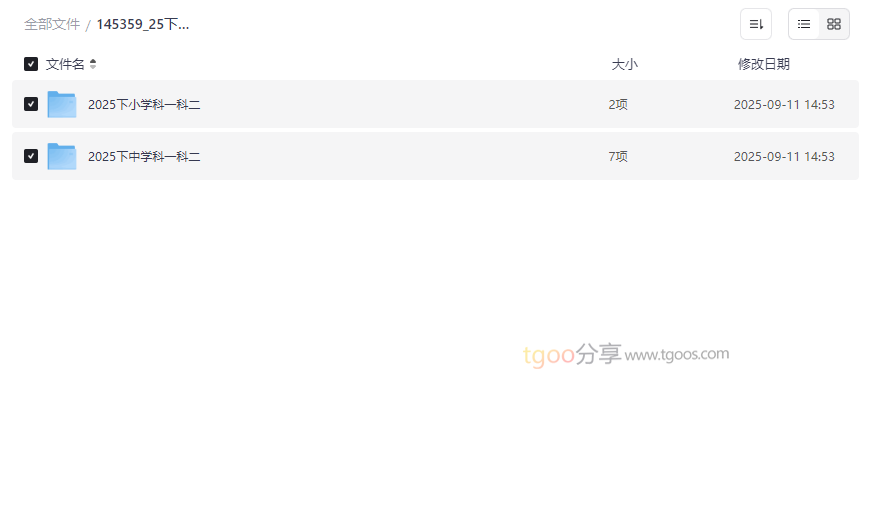Click the 145359_25下... breadcrumb folder
This screenshot has height=514, width=874.
(x=143, y=24)
